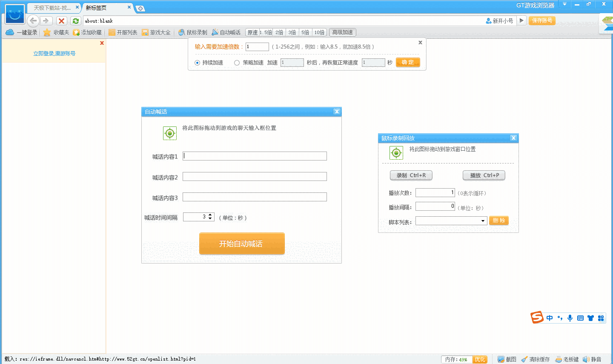Click 截图 screenshot icon in status bar
613x364 pixels.
click(x=507, y=359)
